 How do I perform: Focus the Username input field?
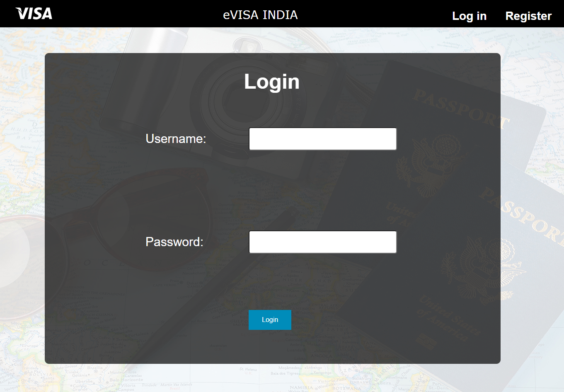(323, 139)
